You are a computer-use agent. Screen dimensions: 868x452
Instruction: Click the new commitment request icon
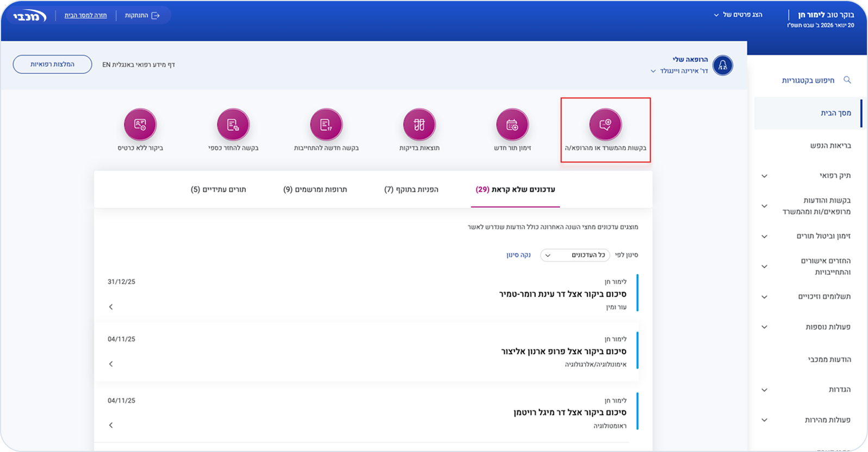[x=326, y=124]
